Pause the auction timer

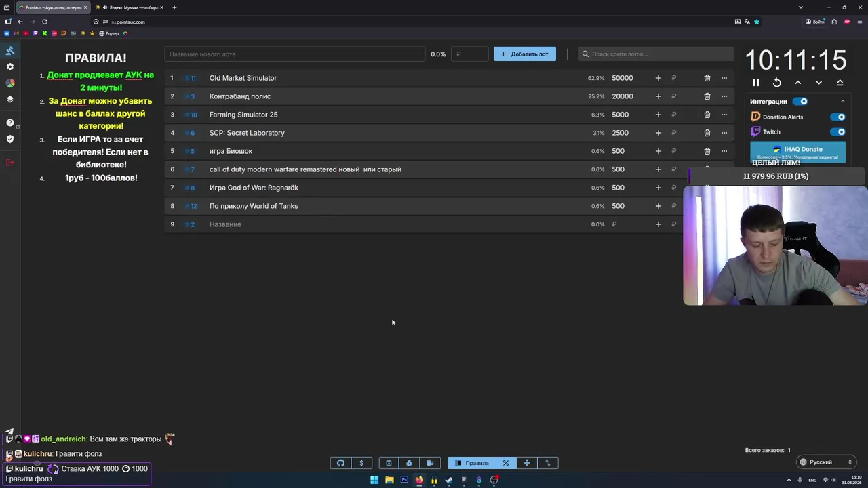(756, 83)
